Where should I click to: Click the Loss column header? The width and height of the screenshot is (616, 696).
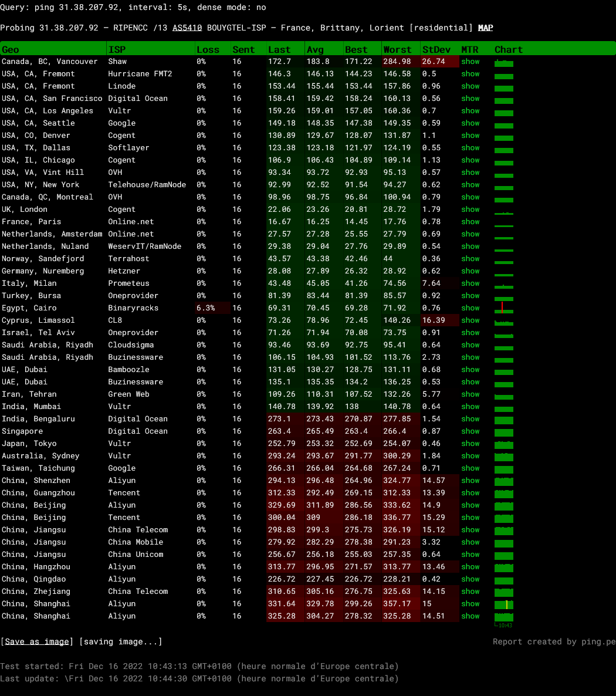(208, 49)
